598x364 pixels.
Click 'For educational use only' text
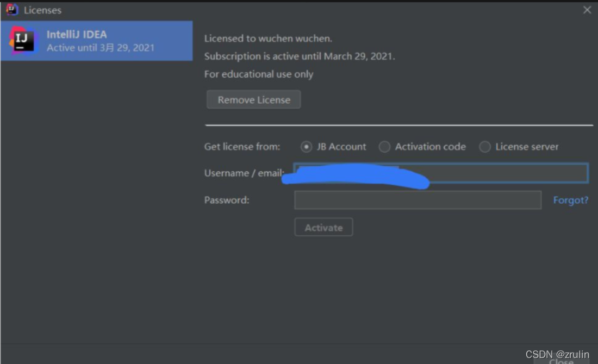pos(259,74)
